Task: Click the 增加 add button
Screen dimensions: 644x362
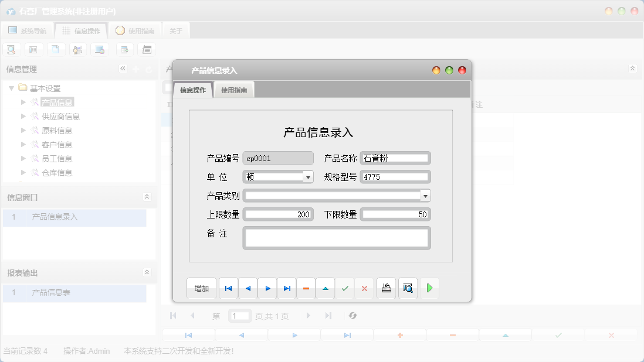Action: [201, 288]
